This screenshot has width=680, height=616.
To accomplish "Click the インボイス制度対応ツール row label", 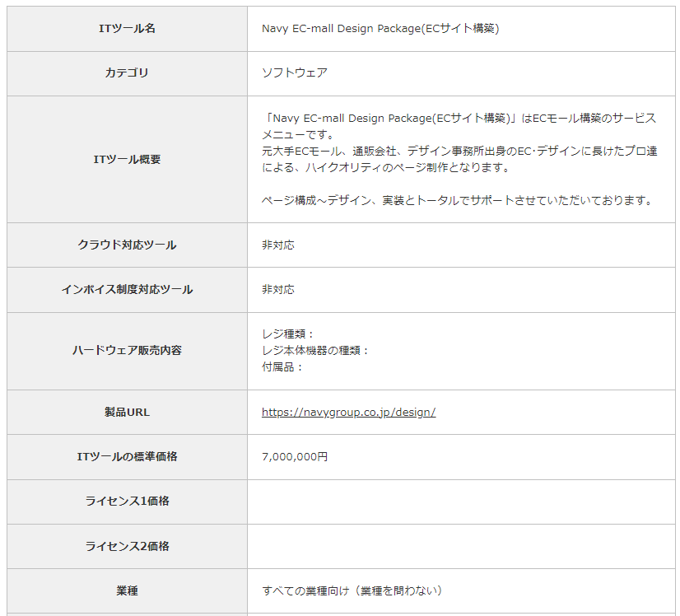I will click(x=127, y=289).
